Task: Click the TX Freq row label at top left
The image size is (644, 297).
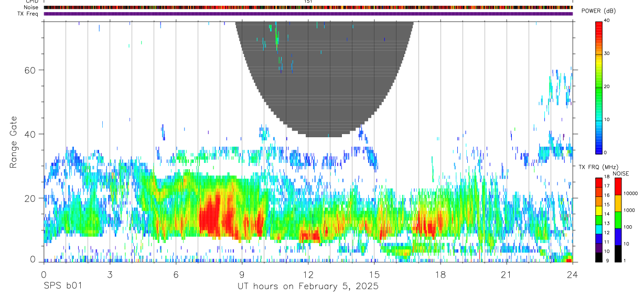Action: (27, 14)
